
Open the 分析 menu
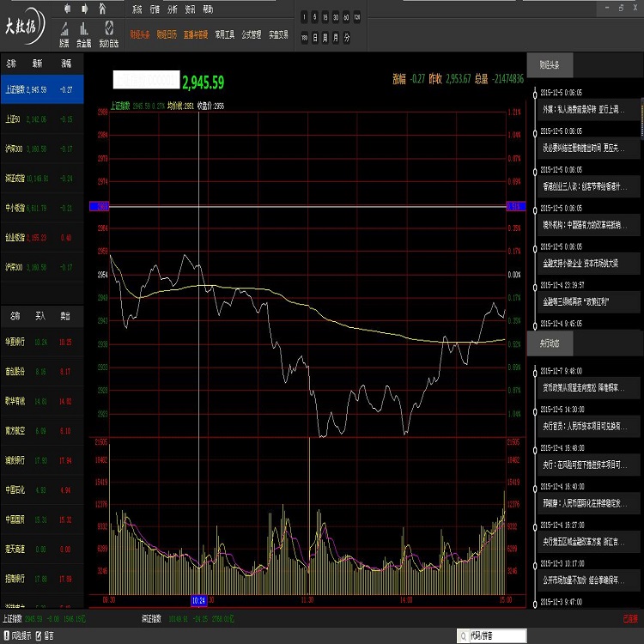click(x=173, y=9)
